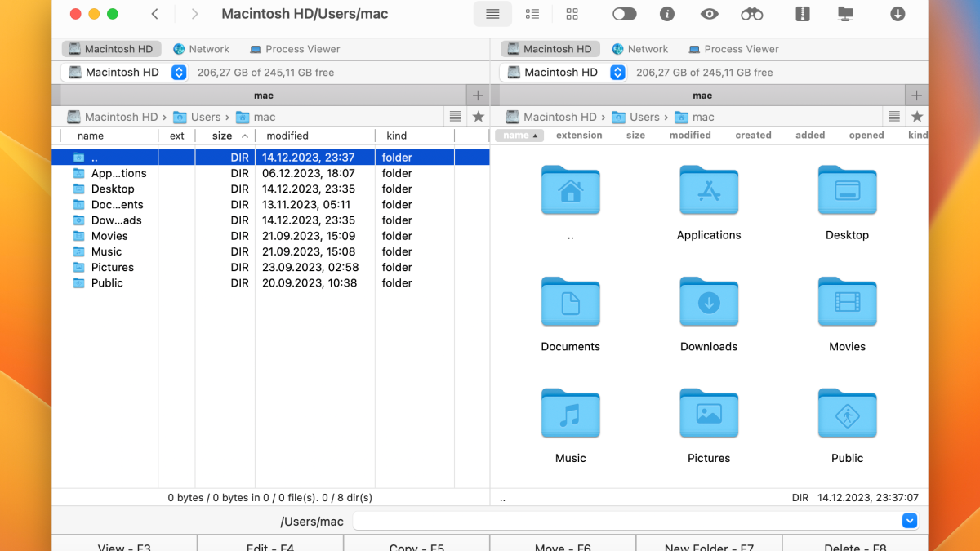
Task: Sort left pane by name column
Action: coord(109,136)
